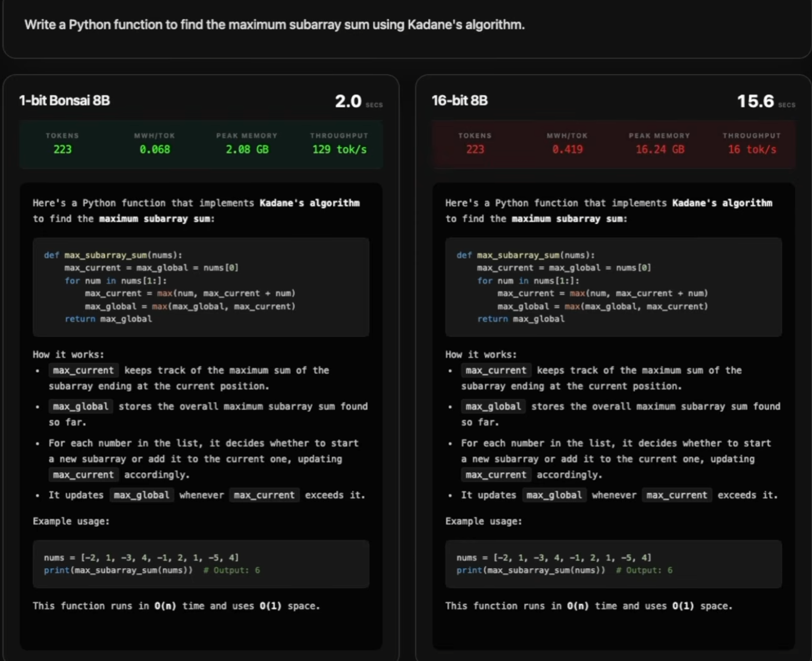Click the 223 tokens value in Bonsai panel
The height and width of the screenshot is (661, 812).
[x=63, y=149]
